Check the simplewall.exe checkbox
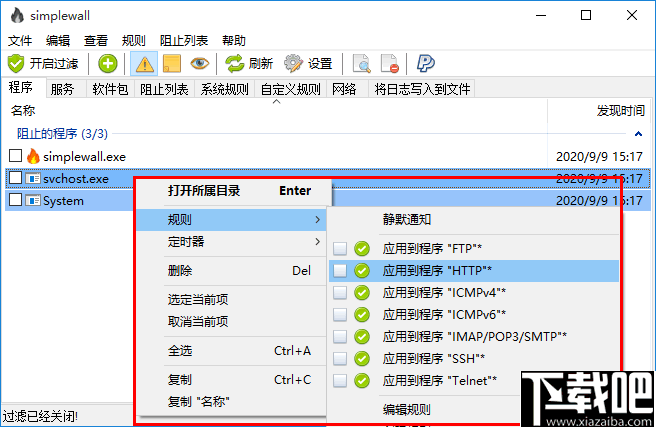This screenshot has width=656, height=427. (15, 156)
